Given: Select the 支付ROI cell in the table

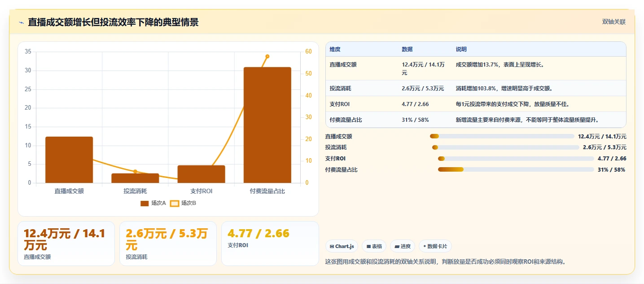Looking at the screenshot, I should pyautogui.click(x=362, y=104).
